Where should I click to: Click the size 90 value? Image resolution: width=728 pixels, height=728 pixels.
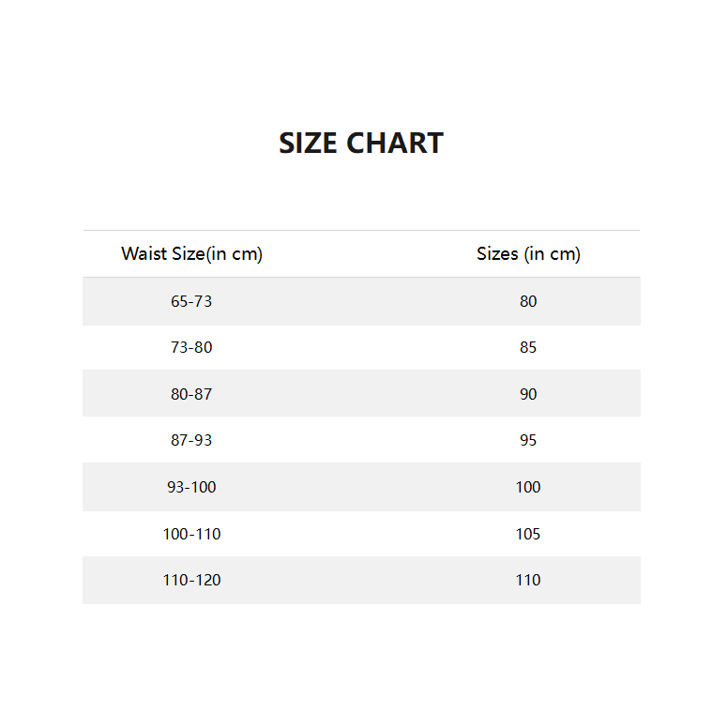pyautogui.click(x=528, y=394)
